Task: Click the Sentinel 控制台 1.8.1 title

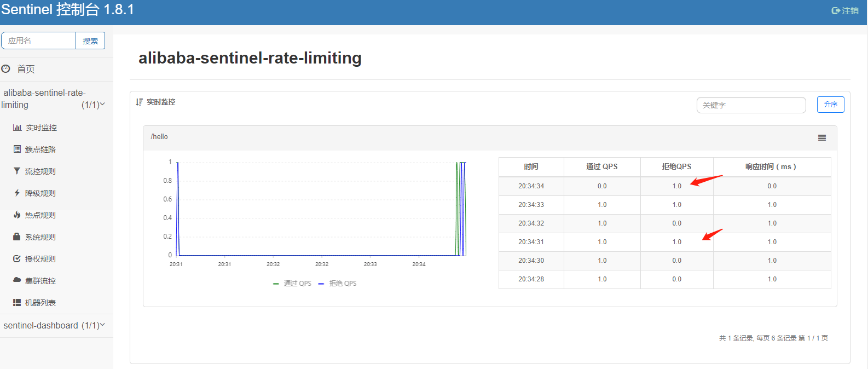Action: tap(67, 10)
